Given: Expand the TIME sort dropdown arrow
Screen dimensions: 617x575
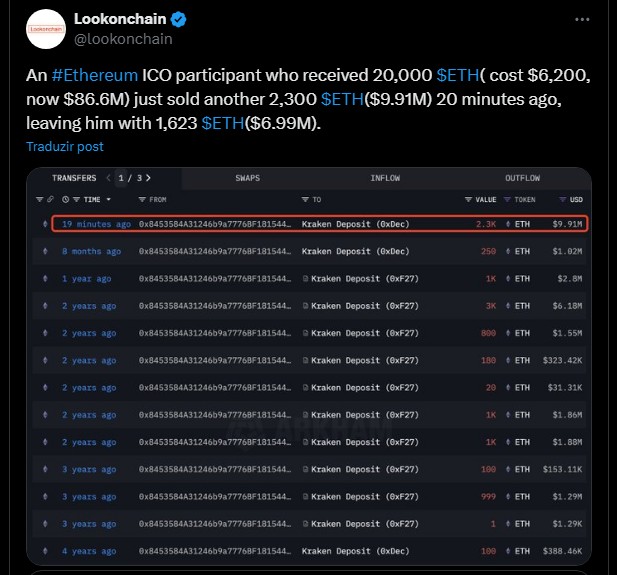Looking at the screenshot, I should tap(109, 200).
